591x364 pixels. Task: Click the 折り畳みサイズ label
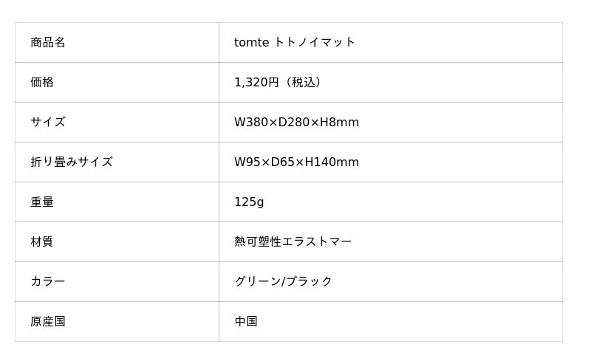(x=72, y=162)
